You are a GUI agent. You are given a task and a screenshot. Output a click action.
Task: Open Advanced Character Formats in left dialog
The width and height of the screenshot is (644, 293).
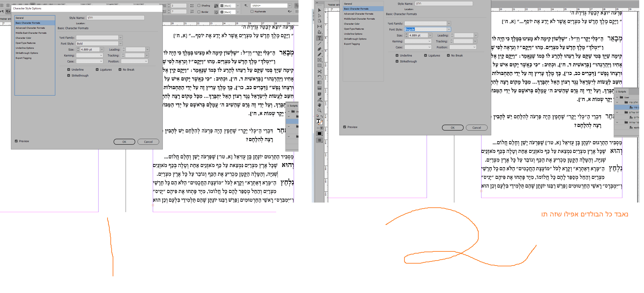point(30,28)
